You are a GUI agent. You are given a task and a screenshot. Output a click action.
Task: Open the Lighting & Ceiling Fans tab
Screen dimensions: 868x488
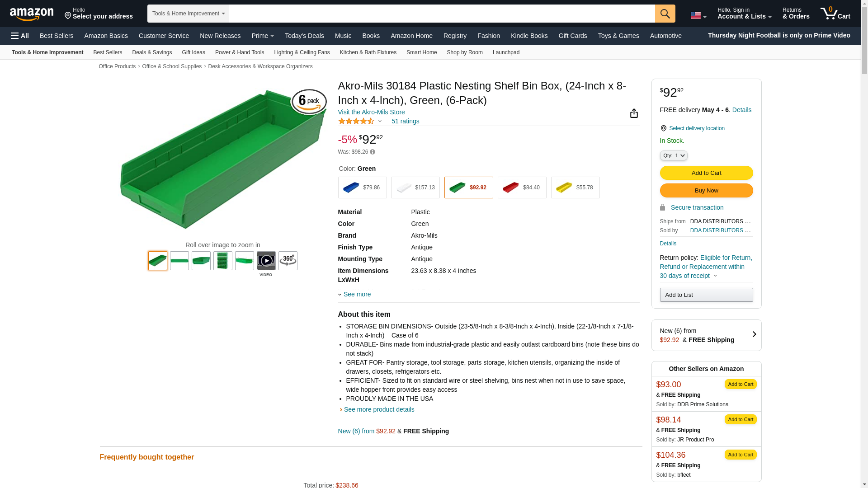302,52
